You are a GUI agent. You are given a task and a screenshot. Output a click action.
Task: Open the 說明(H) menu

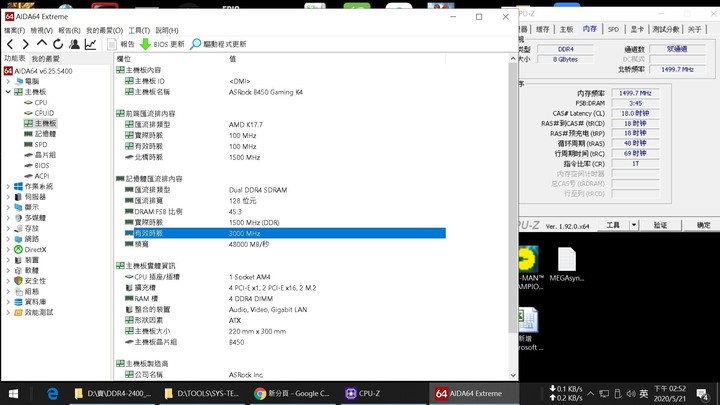[167, 30]
